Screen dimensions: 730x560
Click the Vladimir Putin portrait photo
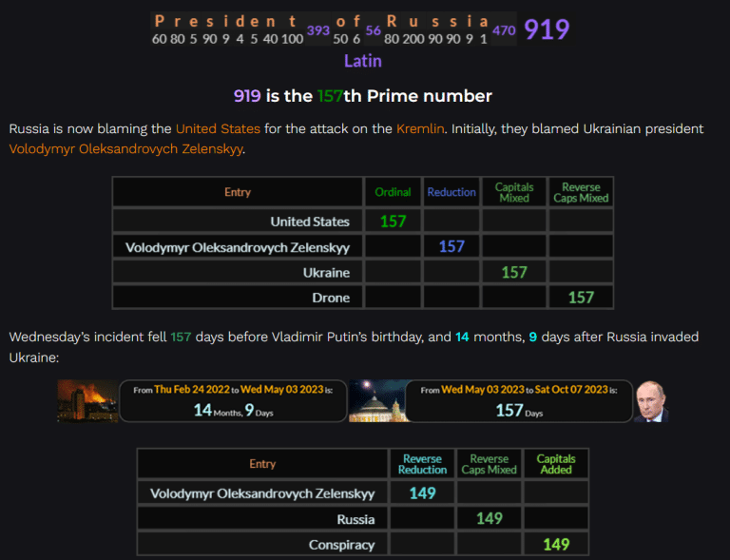pos(651,400)
